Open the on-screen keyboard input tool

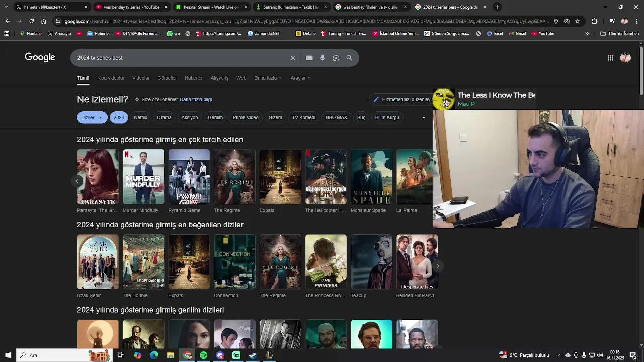[309, 58]
